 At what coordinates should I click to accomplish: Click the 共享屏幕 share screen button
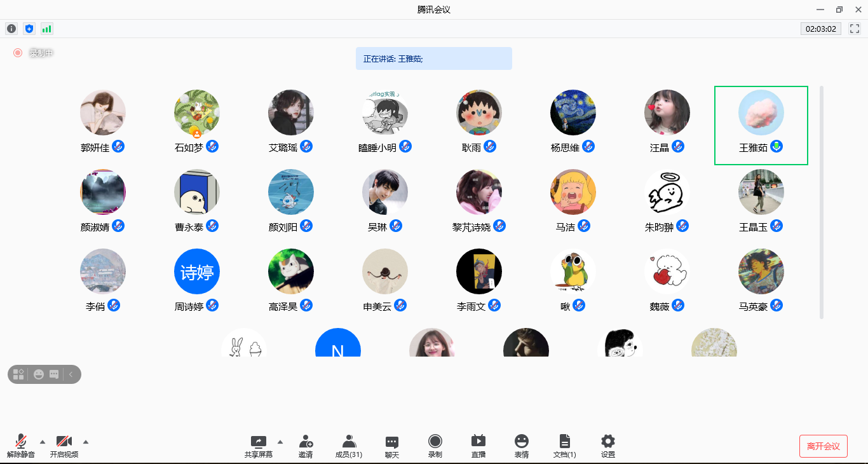click(x=259, y=446)
